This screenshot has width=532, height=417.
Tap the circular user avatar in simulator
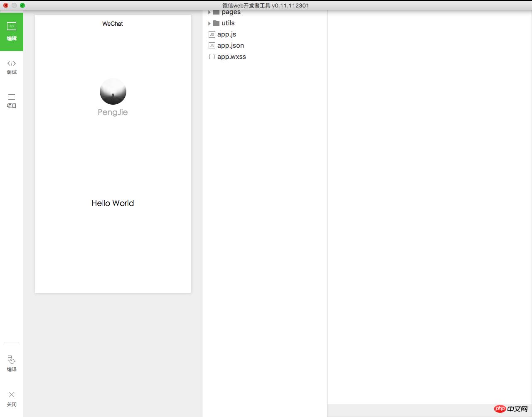pos(113,91)
